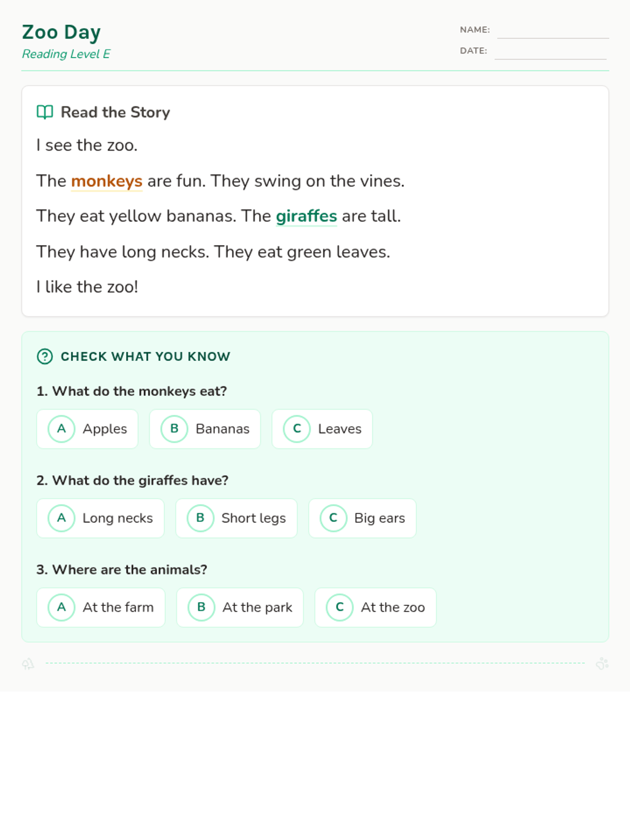Click the open book icon beside Read the Story
The image size is (630, 840).
click(45, 112)
